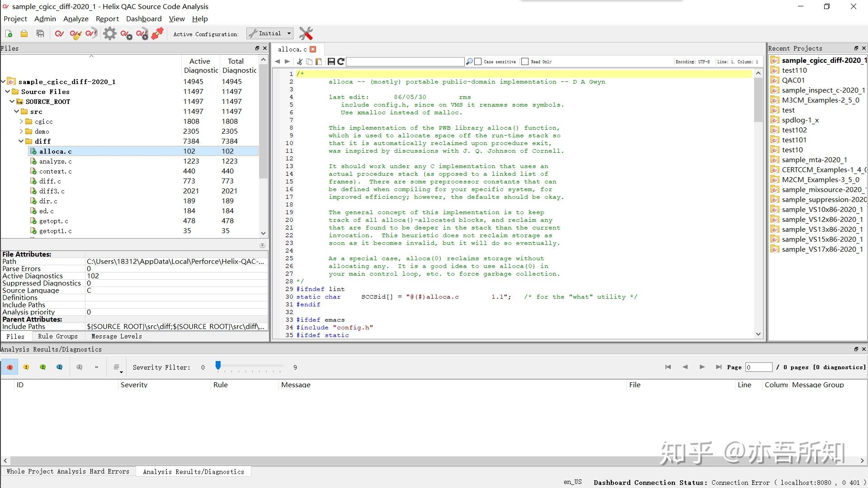Open the crossed tools configuration icon

click(x=306, y=33)
